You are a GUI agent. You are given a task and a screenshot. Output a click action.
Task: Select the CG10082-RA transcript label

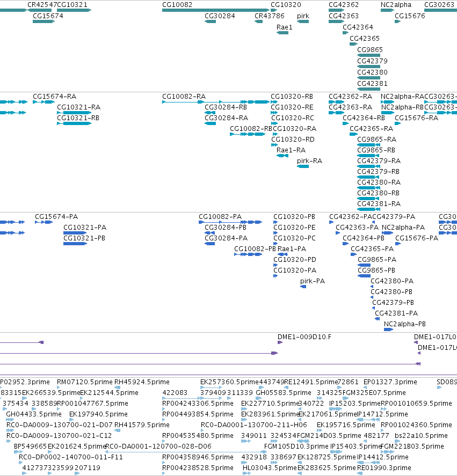point(184,97)
